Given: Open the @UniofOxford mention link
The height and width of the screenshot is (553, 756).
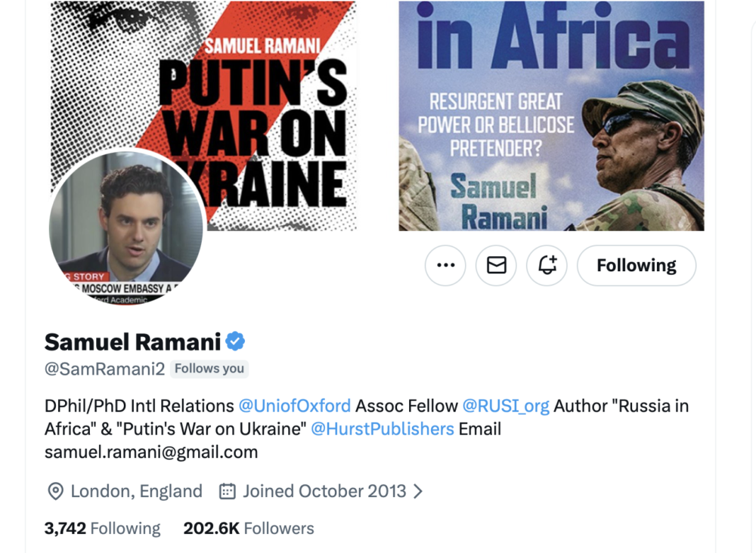Looking at the screenshot, I should click(x=295, y=406).
